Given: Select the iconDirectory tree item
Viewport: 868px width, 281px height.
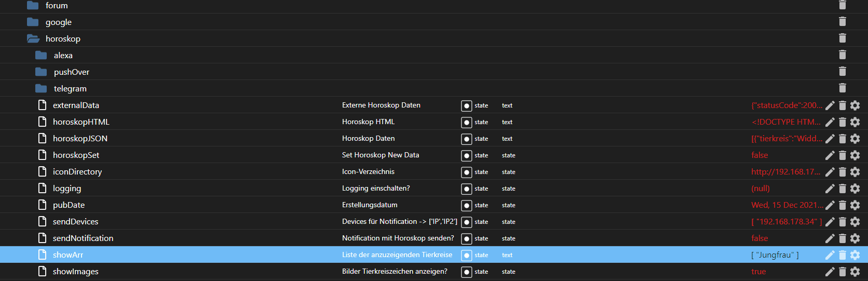Looking at the screenshot, I should [x=77, y=172].
